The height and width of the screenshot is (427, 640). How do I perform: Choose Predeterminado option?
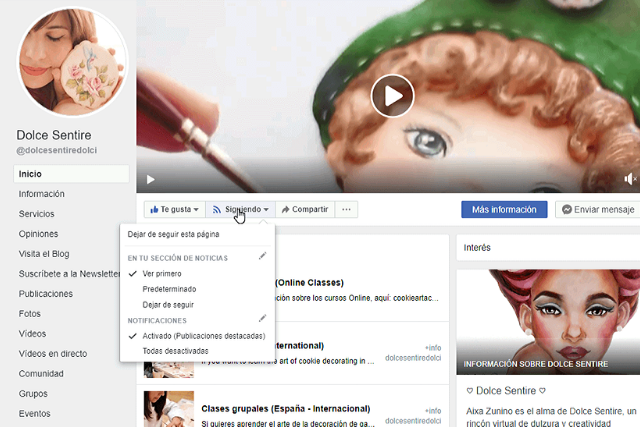[x=169, y=289]
